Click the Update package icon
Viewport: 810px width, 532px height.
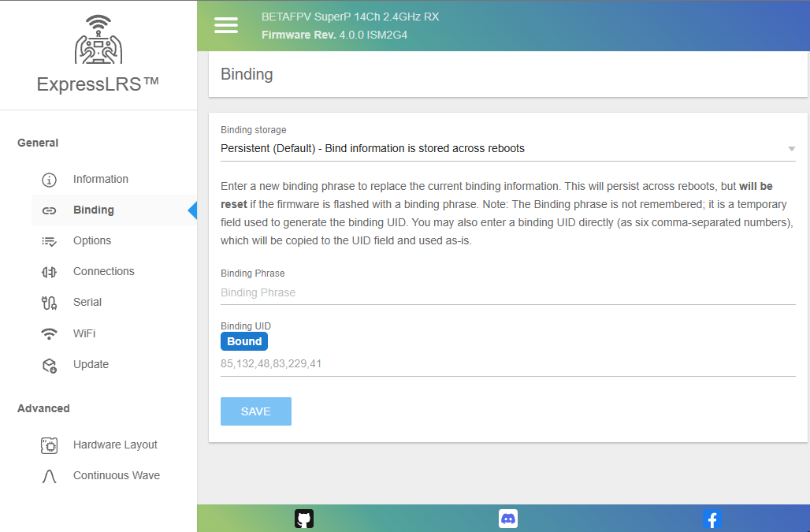coord(49,365)
